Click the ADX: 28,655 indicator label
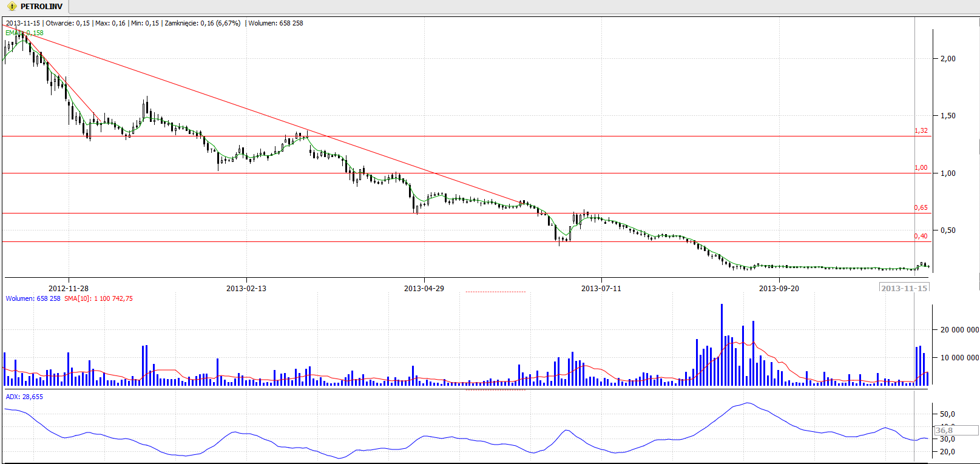 pos(24,397)
